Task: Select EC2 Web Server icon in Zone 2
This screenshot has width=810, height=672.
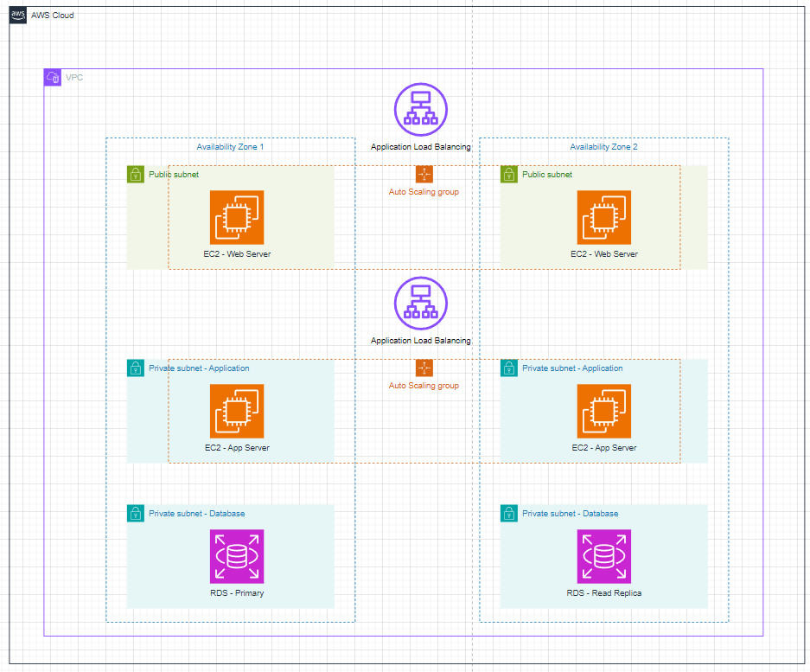Action: point(604,217)
